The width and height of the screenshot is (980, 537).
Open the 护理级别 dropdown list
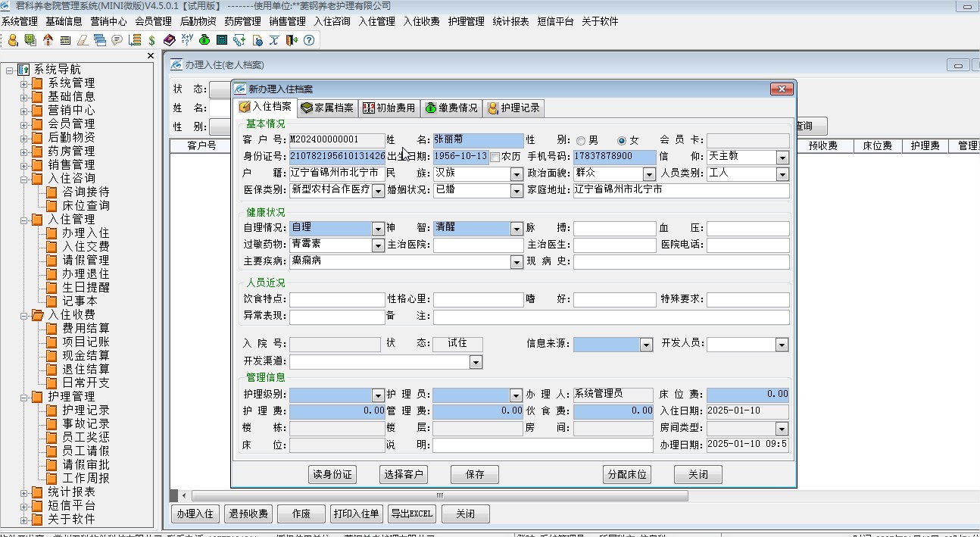[378, 395]
